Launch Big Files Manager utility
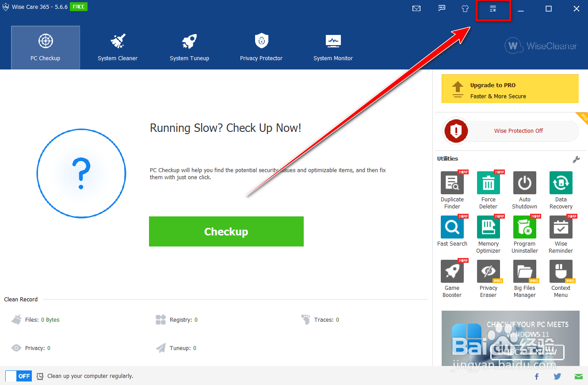The width and height of the screenshot is (588, 385). pyautogui.click(x=525, y=279)
